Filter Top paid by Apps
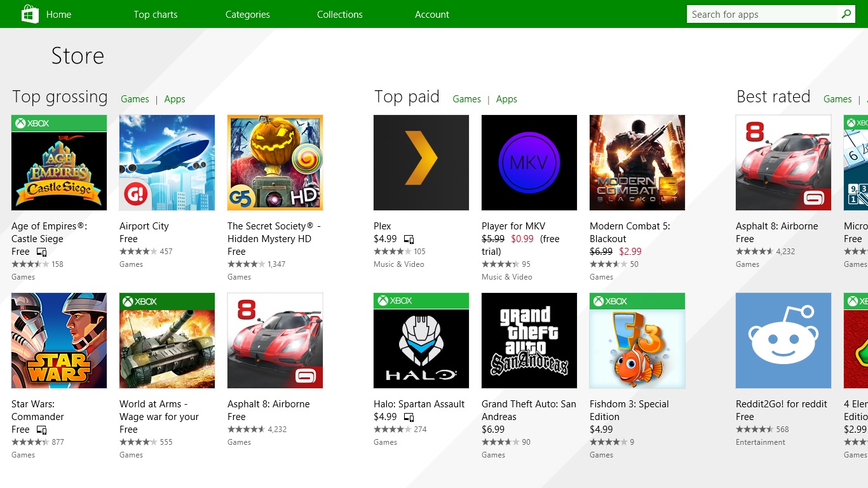 coord(506,99)
